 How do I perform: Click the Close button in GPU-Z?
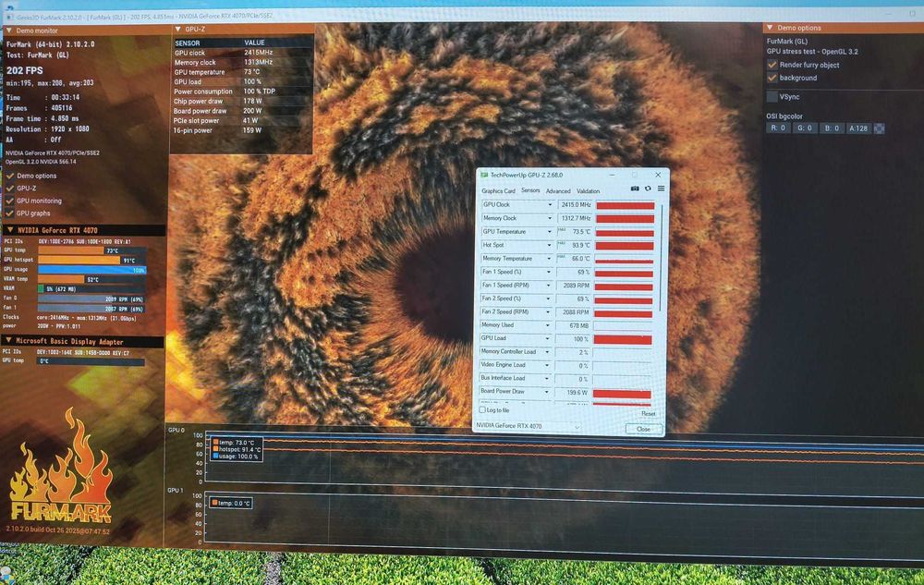643,429
